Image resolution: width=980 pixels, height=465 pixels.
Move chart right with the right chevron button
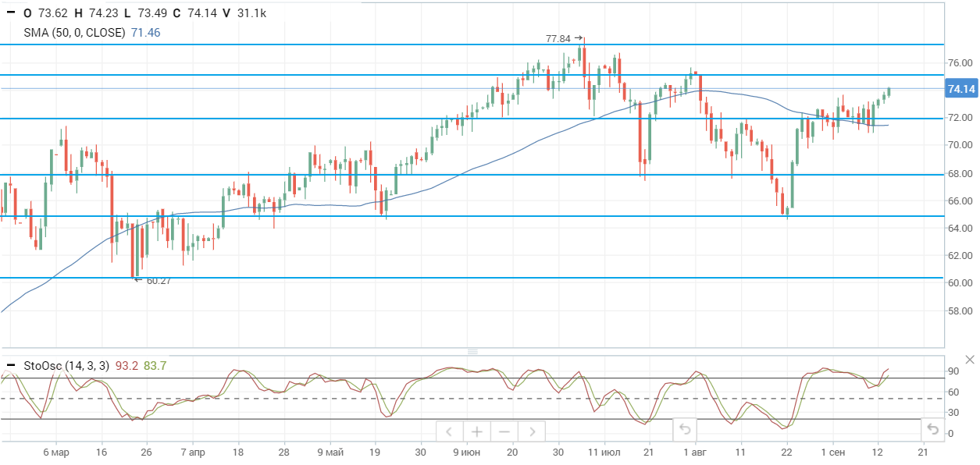tap(532, 431)
